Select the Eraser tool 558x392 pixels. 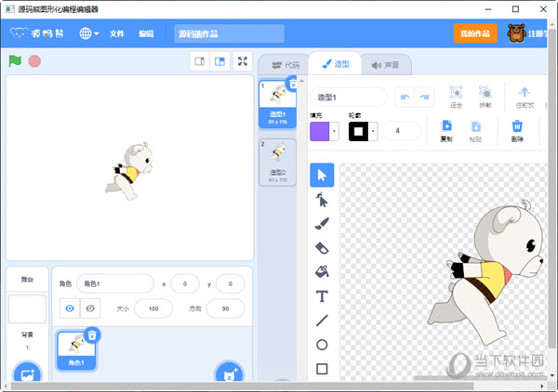322,248
